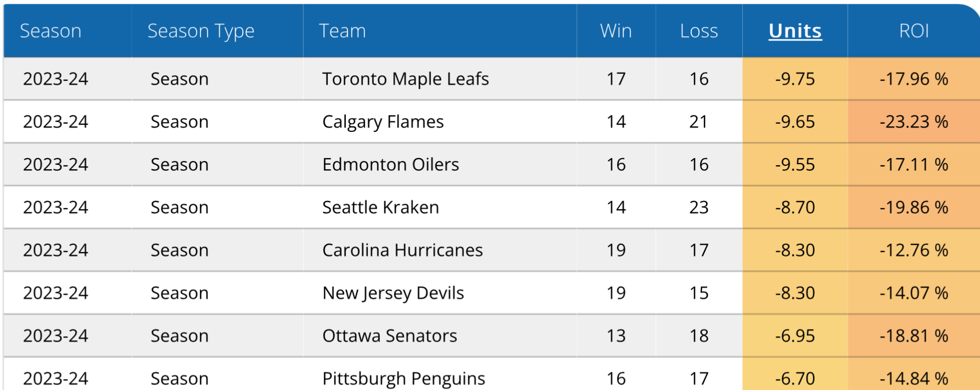This screenshot has width=980, height=390.
Task: Click the Ottawa Senators team name
Action: pos(389,336)
